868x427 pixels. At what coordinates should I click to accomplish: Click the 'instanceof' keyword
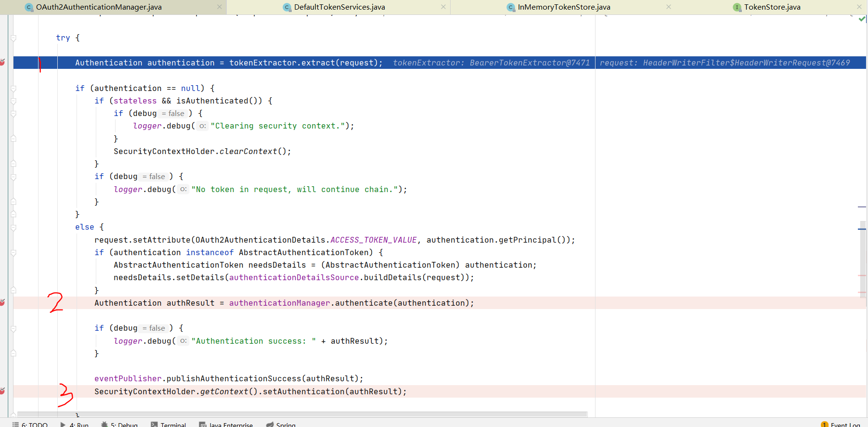click(210, 252)
